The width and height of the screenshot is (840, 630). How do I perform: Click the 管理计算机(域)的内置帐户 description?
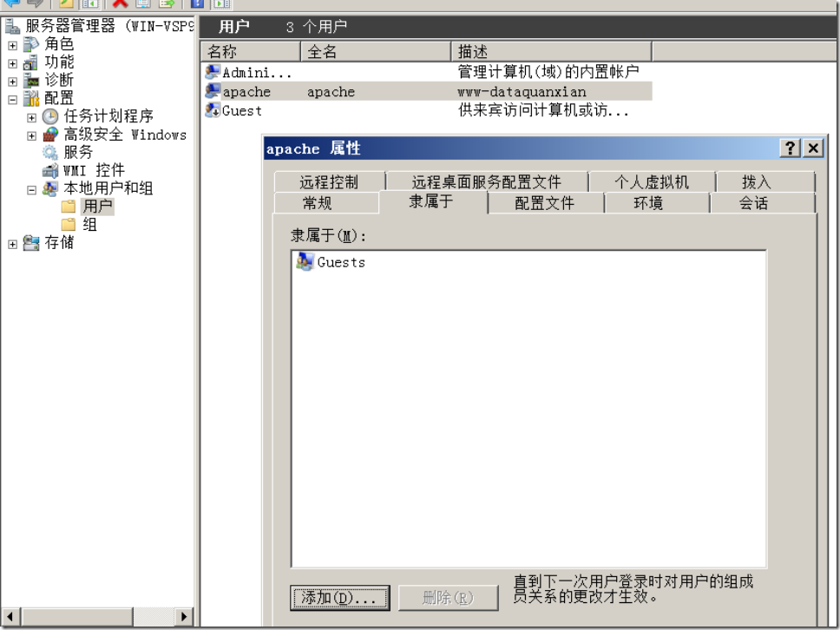coord(548,72)
